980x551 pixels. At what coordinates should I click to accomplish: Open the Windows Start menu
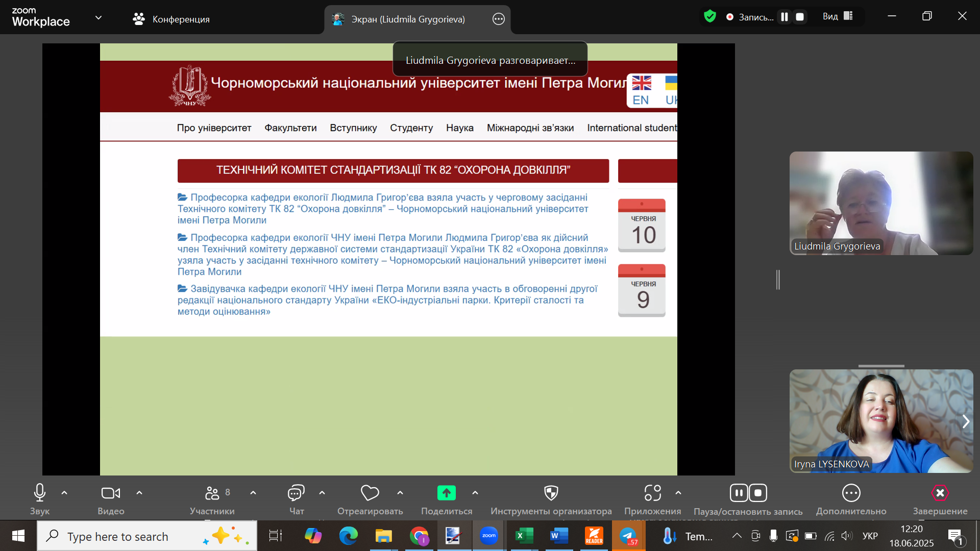click(x=18, y=536)
